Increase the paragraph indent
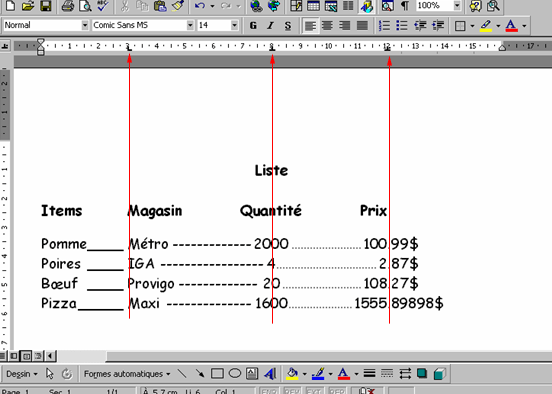Screen dimensions: 552x394 [438, 25]
